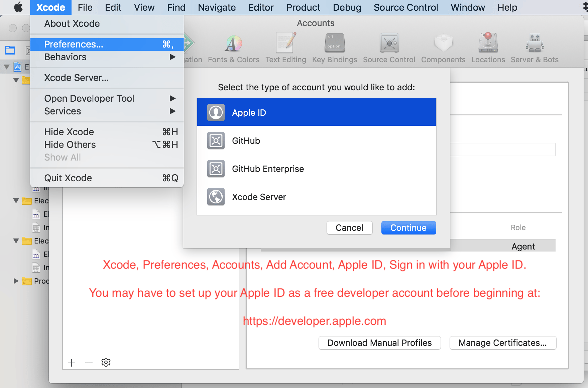
Task: Open the View menu
Action: click(x=144, y=7)
